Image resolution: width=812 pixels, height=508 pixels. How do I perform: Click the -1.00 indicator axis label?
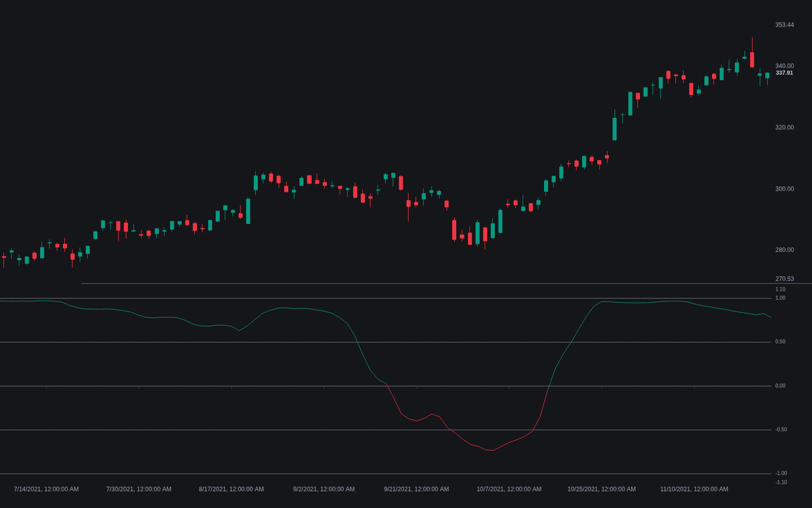click(781, 473)
